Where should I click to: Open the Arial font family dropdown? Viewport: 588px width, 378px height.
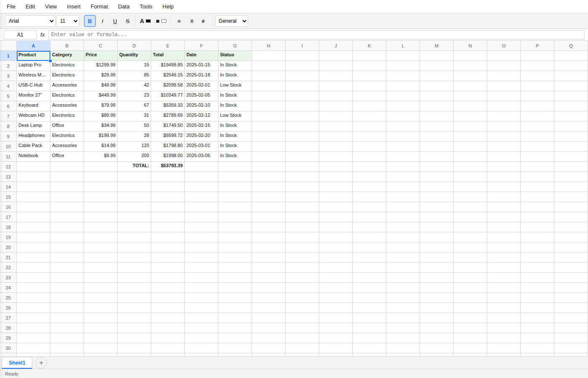pos(30,21)
